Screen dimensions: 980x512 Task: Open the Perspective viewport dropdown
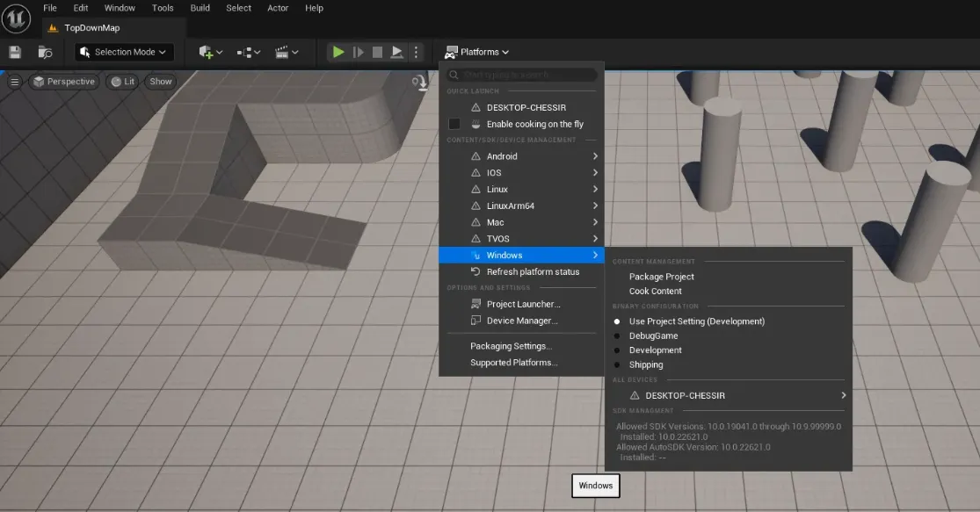[x=64, y=82]
